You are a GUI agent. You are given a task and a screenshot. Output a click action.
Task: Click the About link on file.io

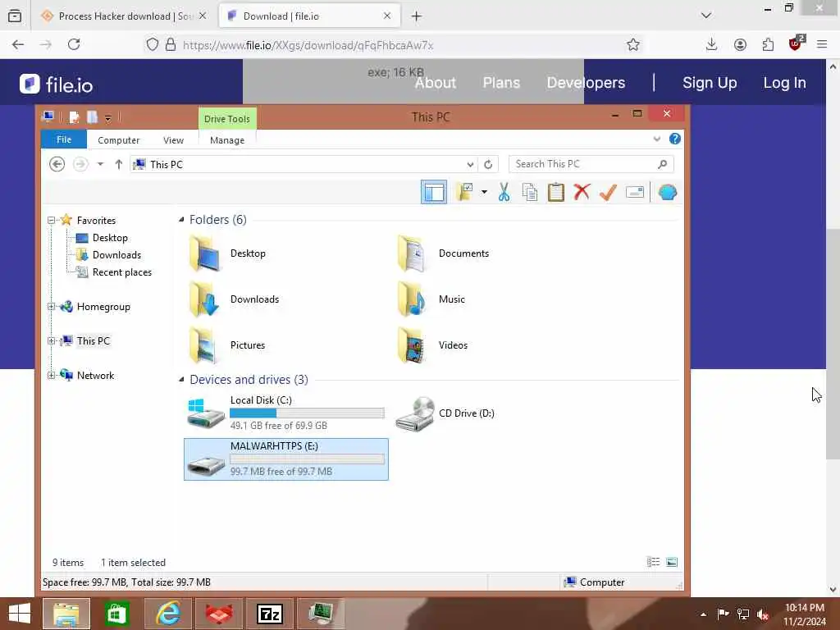(x=436, y=83)
